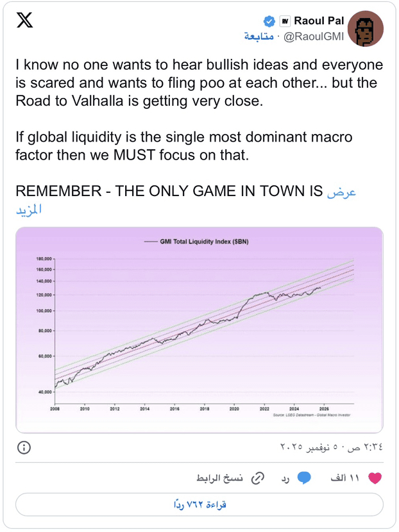Click the RV affiliate badge beside Raoul Pal
The height and width of the screenshot is (532, 399).
point(285,21)
